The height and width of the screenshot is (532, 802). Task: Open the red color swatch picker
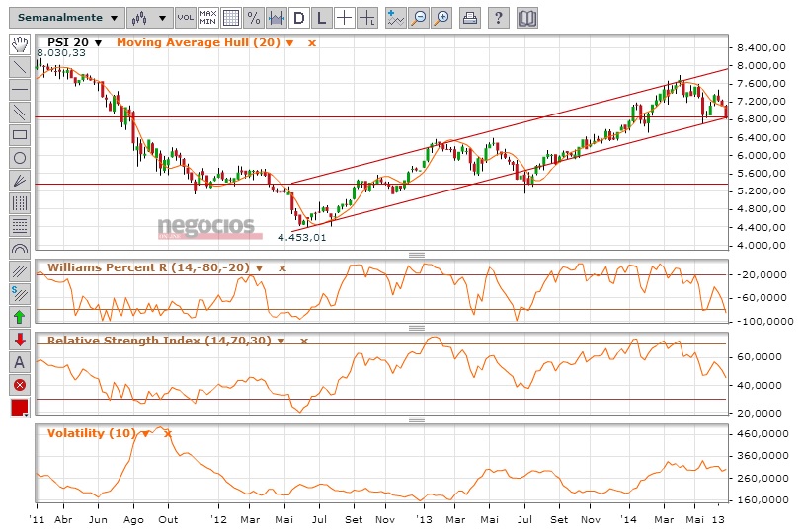(x=20, y=408)
